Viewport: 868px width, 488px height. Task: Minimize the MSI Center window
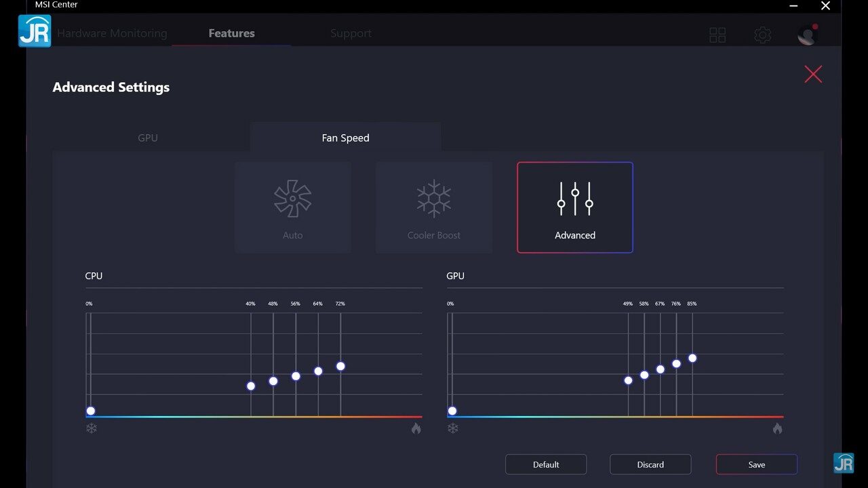click(793, 6)
